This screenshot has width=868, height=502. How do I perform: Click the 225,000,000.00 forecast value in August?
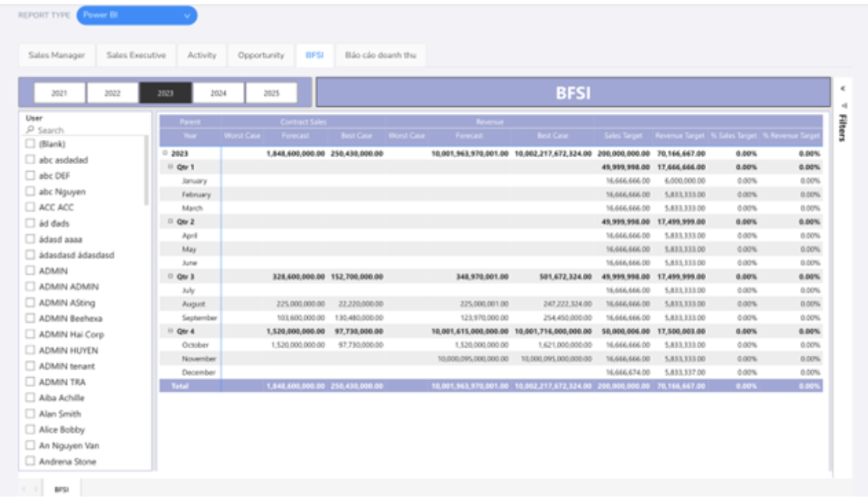[x=300, y=304]
